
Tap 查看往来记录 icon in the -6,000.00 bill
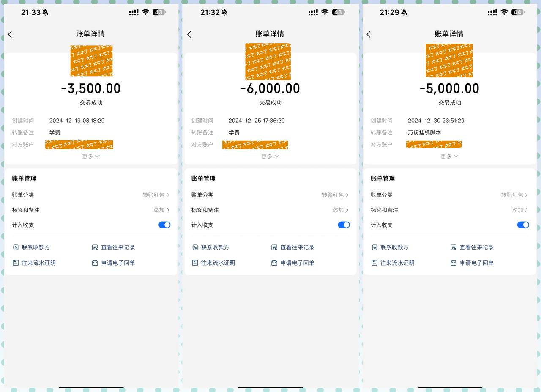pos(274,247)
